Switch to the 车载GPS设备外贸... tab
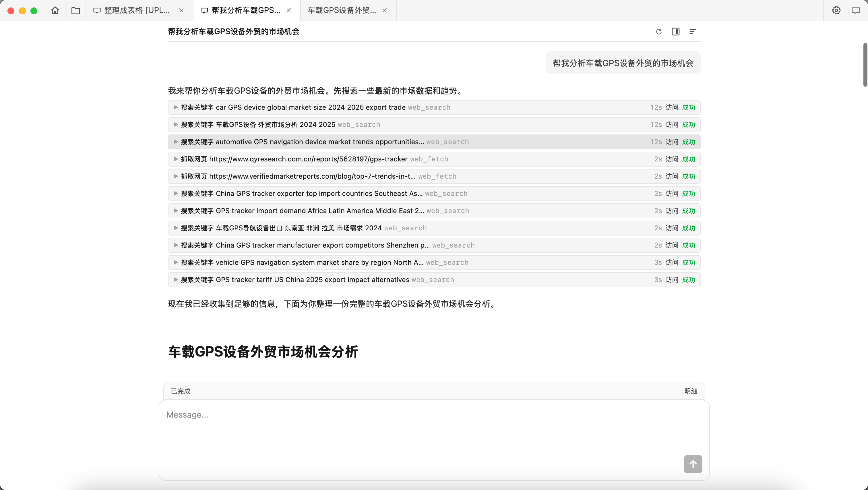Image resolution: width=868 pixels, height=490 pixels. tap(348, 10)
